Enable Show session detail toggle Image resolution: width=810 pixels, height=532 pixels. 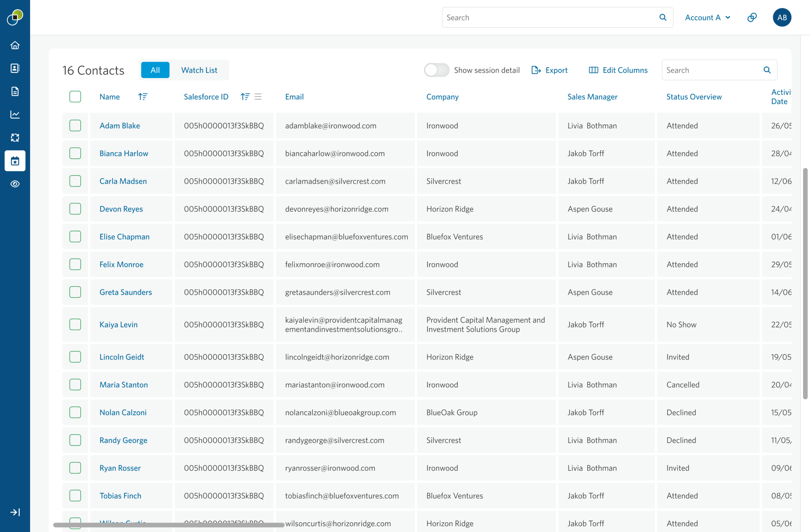(436, 70)
